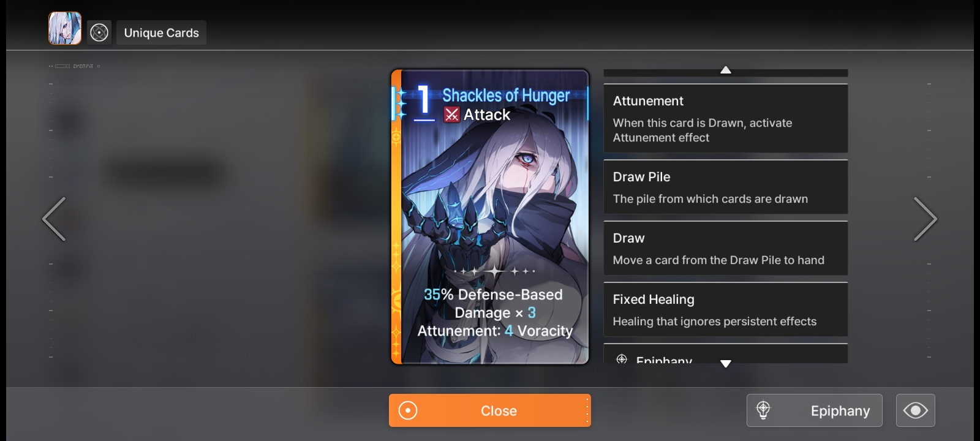Select the Attunement keyword entry
The height and width of the screenshot is (441, 980).
[726, 118]
